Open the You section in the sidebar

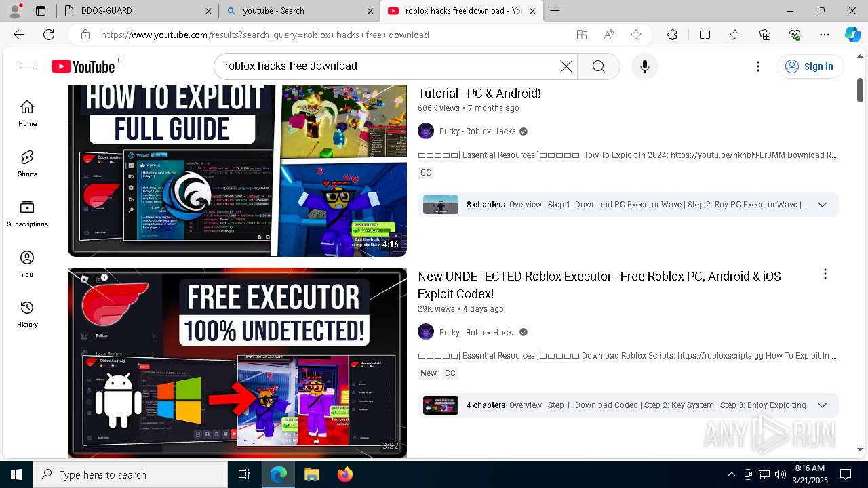pos(27,264)
